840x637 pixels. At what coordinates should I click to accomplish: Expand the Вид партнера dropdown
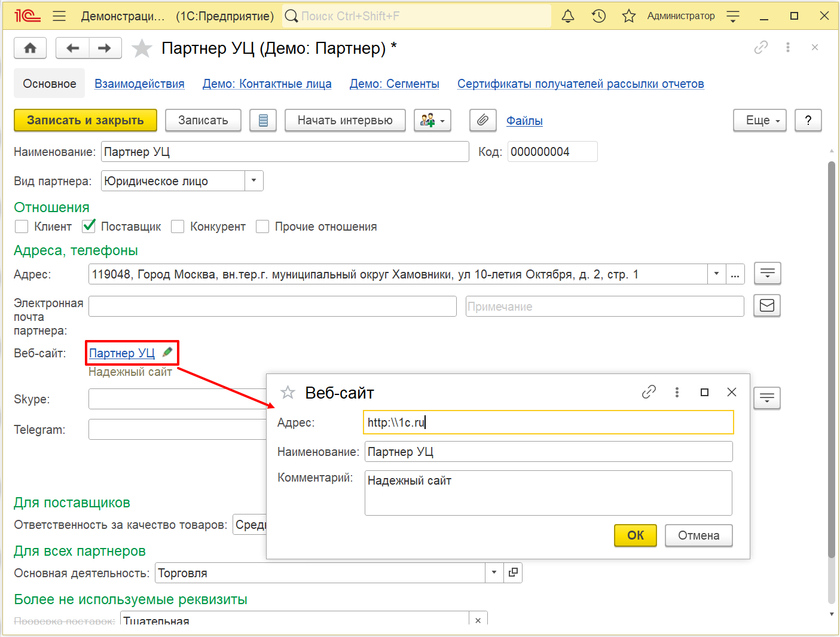click(254, 180)
